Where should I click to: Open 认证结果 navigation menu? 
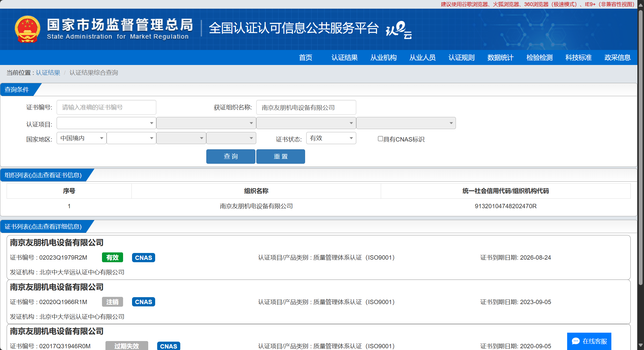[x=345, y=57]
